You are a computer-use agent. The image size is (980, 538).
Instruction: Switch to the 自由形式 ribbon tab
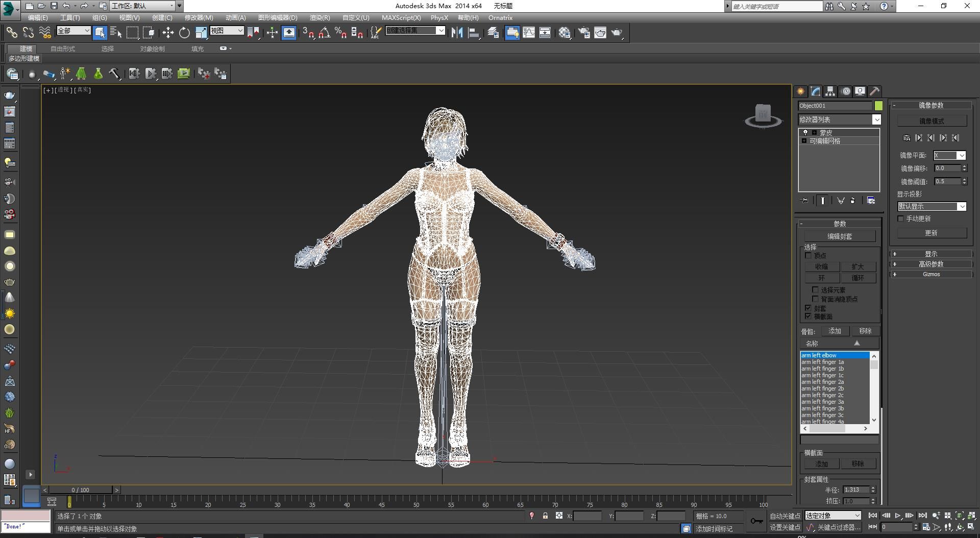coord(63,48)
